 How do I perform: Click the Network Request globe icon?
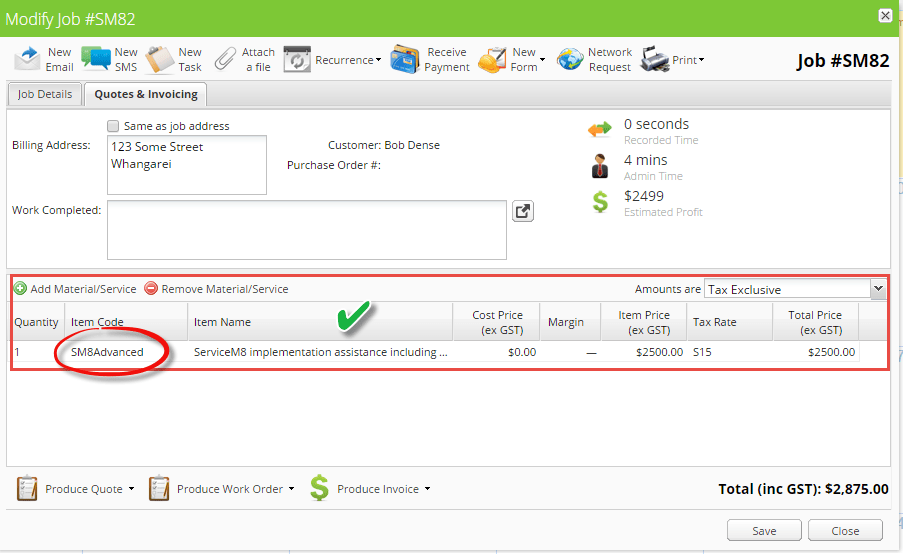570,59
